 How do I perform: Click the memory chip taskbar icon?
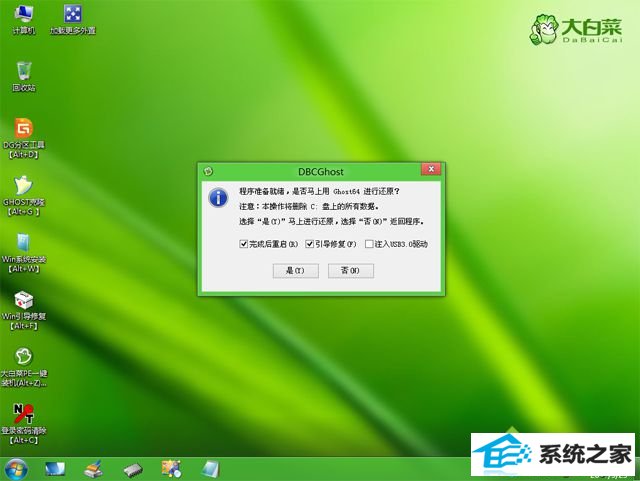[132, 468]
